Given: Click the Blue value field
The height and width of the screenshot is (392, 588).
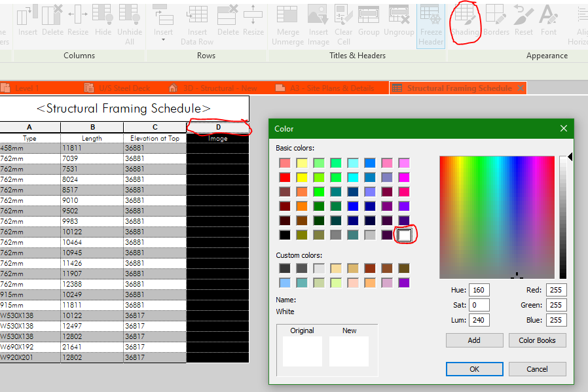Looking at the screenshot, I should point(556,320).
